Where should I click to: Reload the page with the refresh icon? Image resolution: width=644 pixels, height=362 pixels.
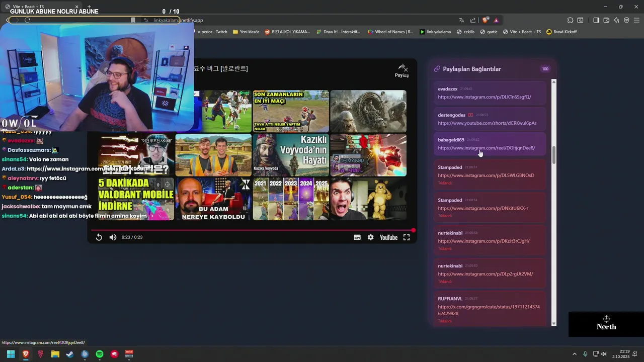(27, 20)
